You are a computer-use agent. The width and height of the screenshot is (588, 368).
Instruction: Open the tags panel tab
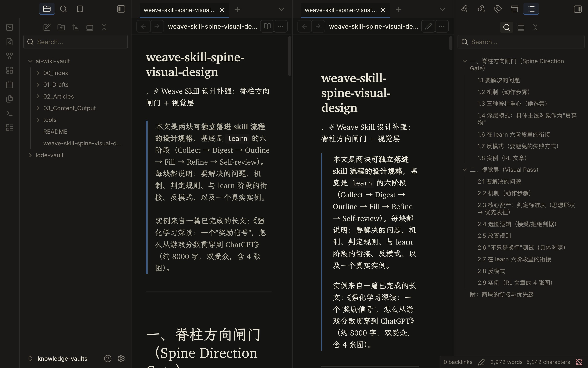click(498, 9)
